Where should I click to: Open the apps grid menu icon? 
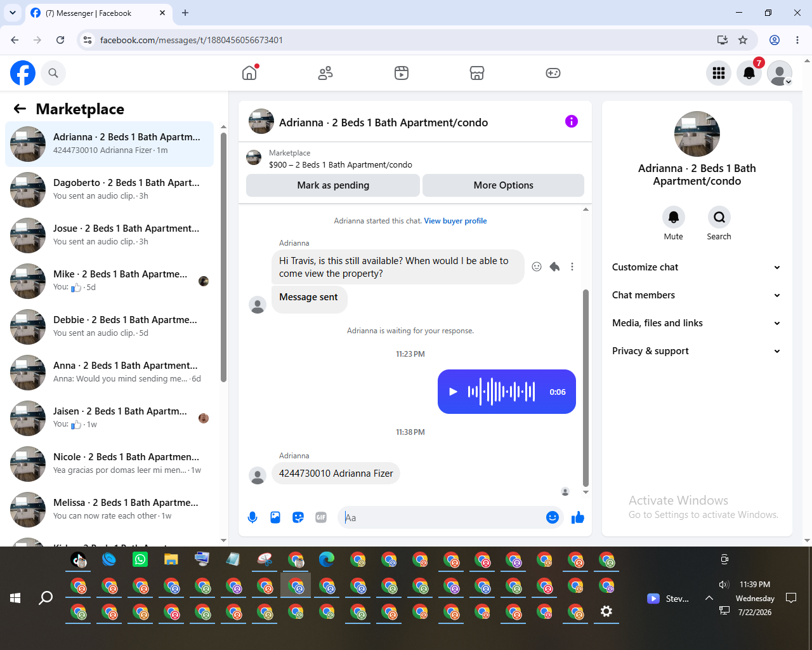click(719, 73)
